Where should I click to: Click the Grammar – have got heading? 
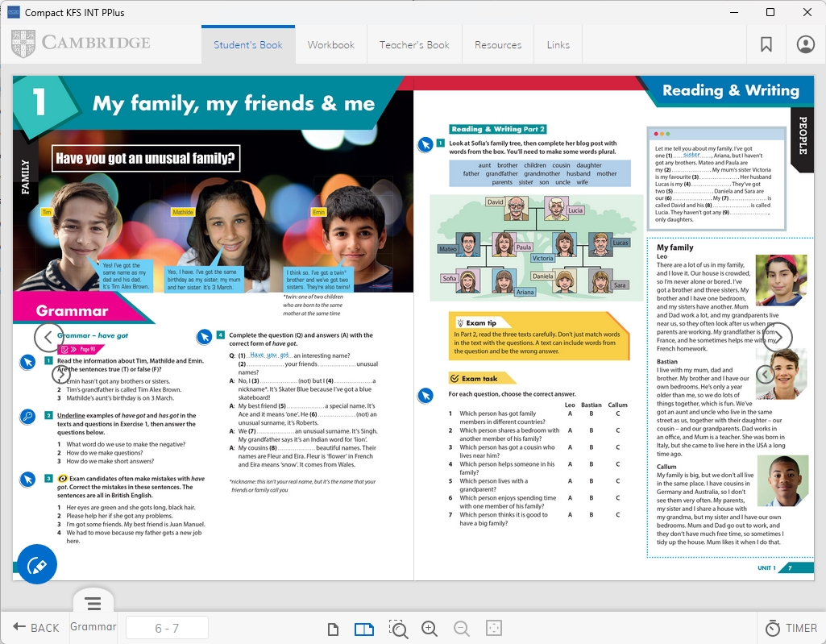pos(93,335)
